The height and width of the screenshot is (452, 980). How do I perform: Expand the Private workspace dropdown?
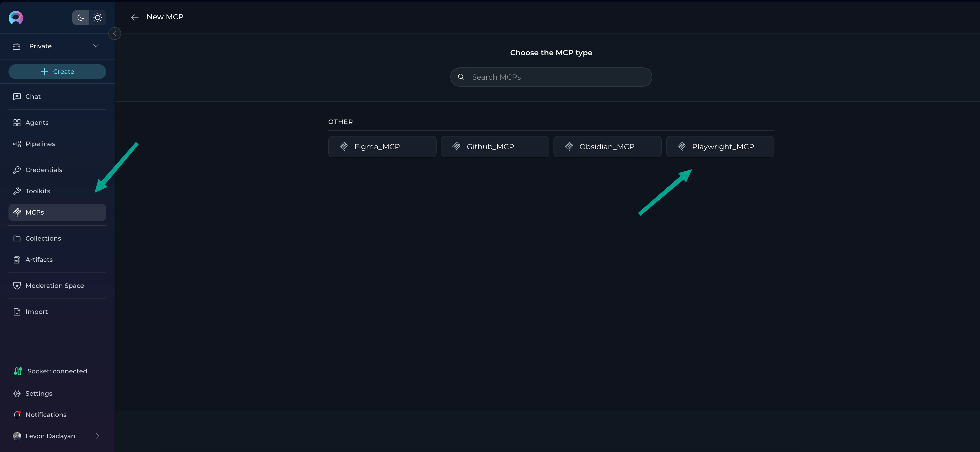pyautogui.click(x=57, y=46)
